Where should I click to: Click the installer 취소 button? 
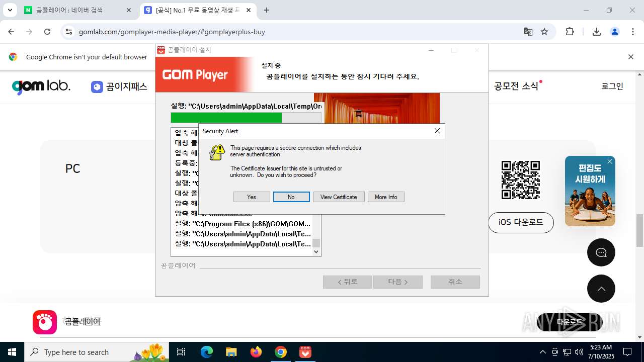(x=455, y=282)
